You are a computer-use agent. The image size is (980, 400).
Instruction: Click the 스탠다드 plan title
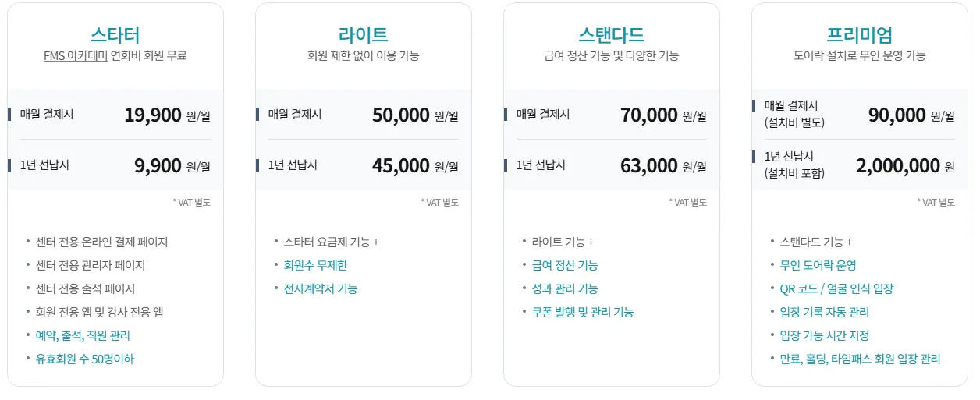click(612, 34)
